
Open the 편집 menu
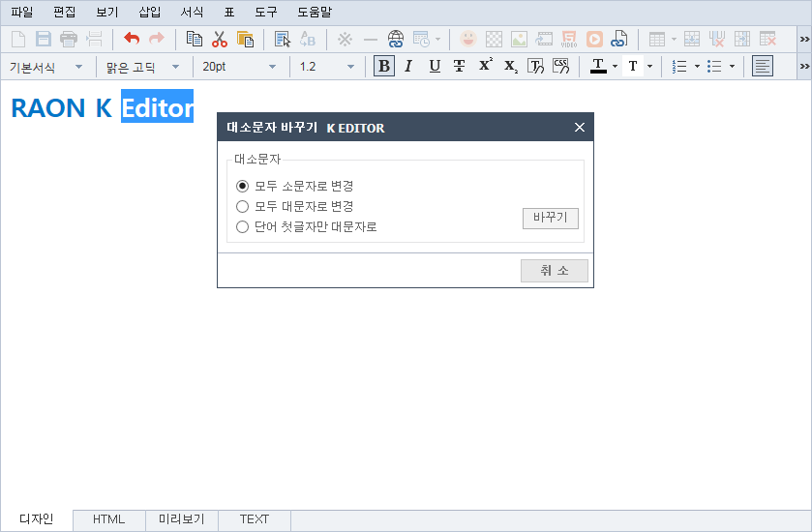(x=65, y=12)
